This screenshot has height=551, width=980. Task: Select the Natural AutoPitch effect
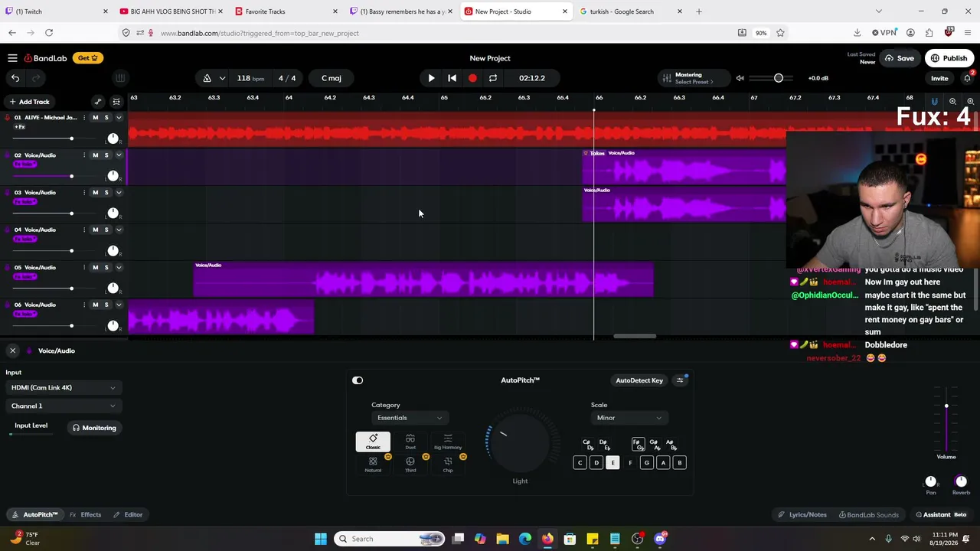(373, 465)
